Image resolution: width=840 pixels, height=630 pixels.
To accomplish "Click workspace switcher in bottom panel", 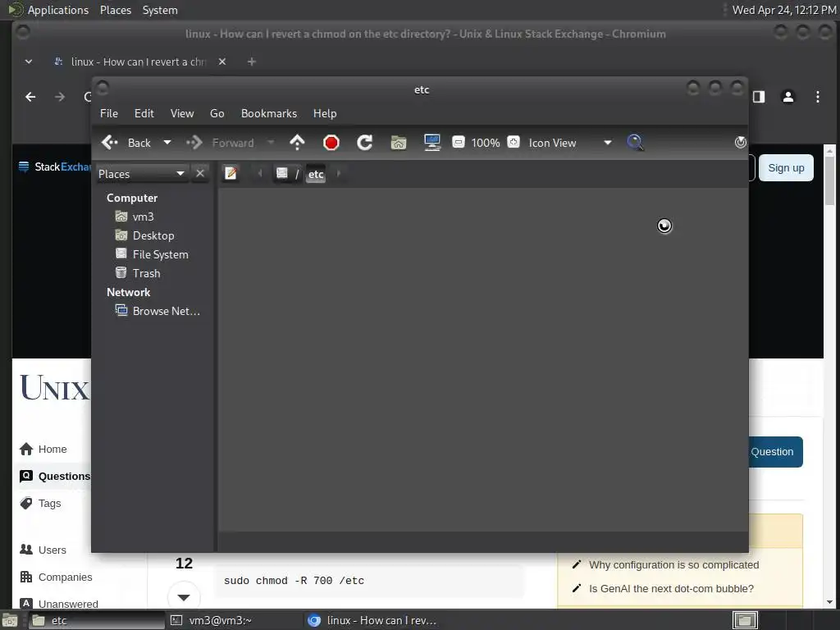I will pos(745,620).
